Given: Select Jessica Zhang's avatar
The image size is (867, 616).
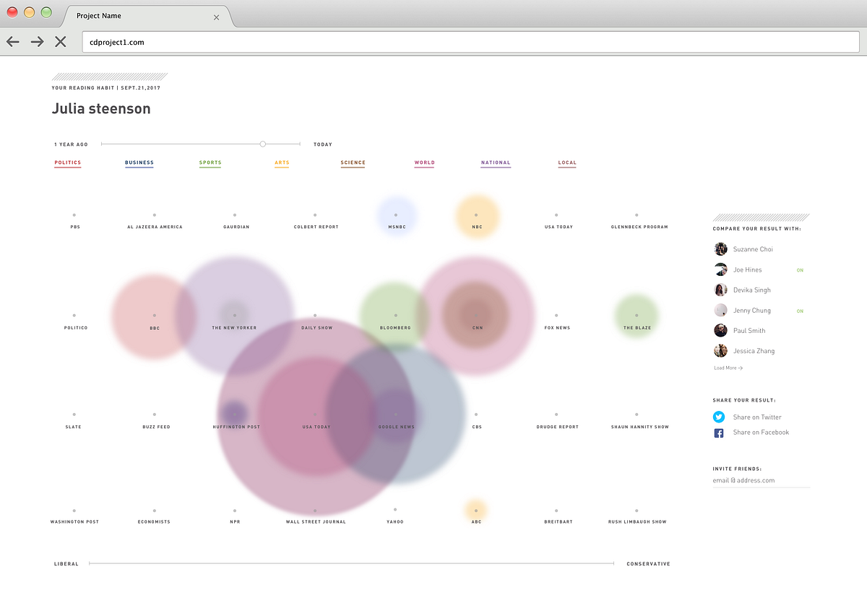Looking at the screenshot, I should [720, 351].
